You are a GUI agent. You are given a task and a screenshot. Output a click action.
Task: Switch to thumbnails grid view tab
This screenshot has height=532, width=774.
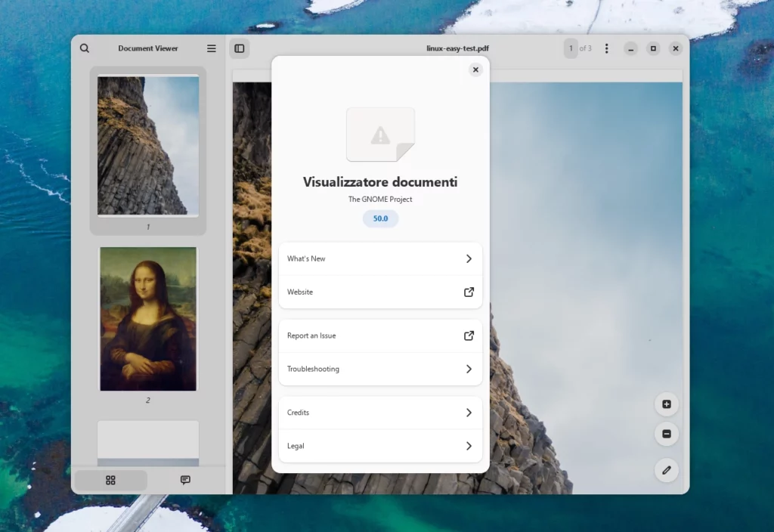[110, 480]
